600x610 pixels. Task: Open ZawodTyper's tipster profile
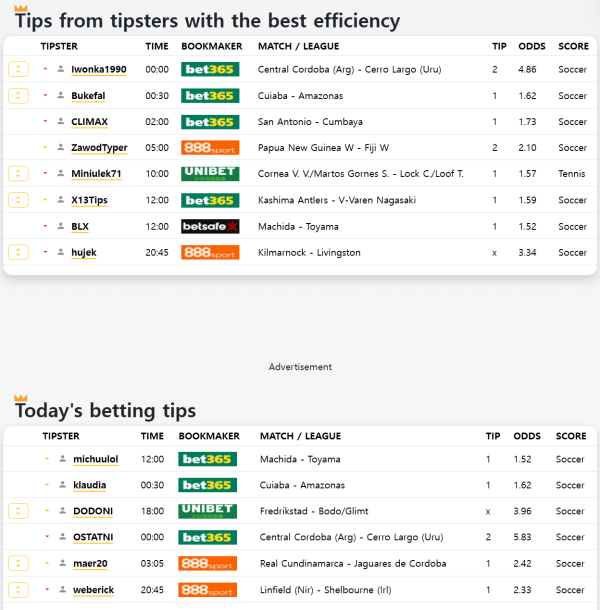click(99, 148)
